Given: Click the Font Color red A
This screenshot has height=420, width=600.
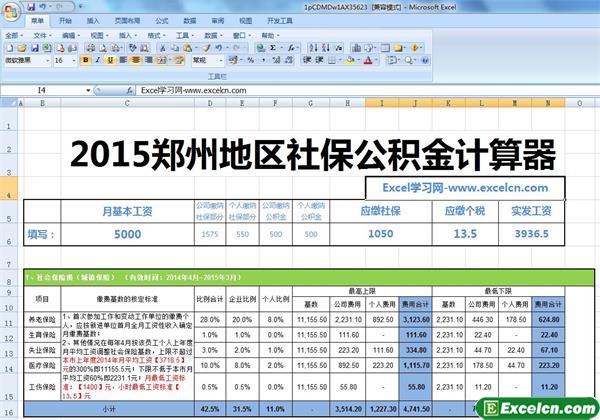Looking at the screenshot, I should pos(368,60).
